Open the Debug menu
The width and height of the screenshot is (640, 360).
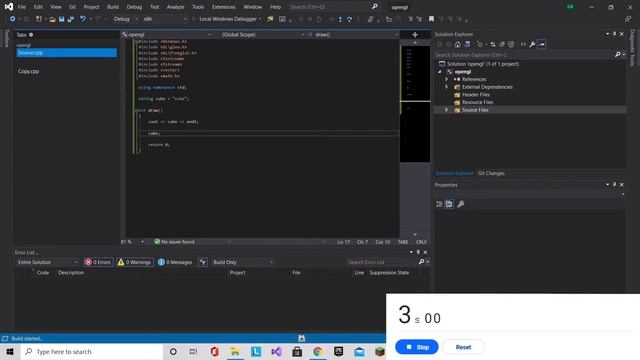coord(134,7)
